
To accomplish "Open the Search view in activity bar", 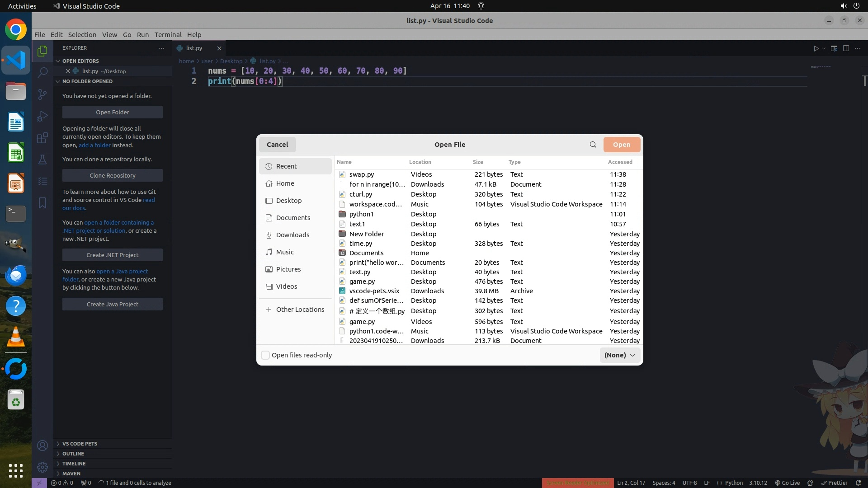I will click(x=42, y=72).
